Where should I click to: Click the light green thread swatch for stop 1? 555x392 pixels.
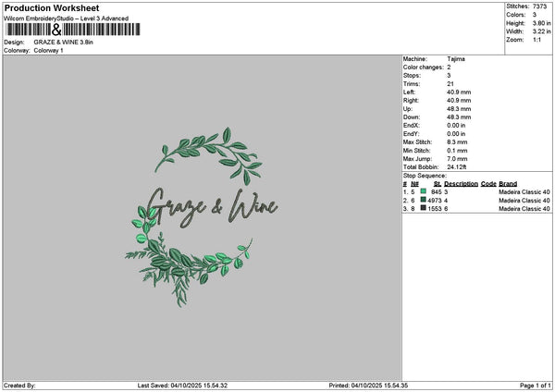[x=423, y=191]
